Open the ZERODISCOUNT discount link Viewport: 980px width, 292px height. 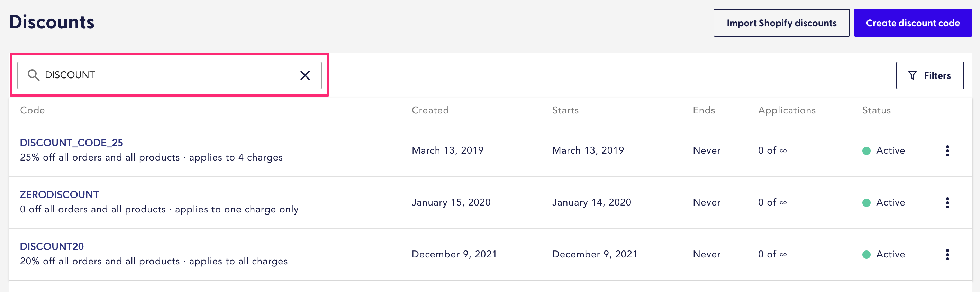coord(60,195)
